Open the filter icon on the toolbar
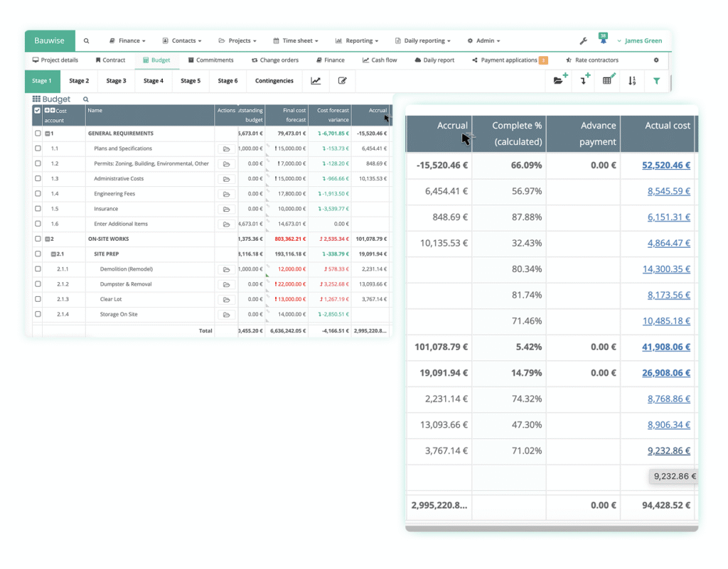728x569 pixels. point(655,81)
